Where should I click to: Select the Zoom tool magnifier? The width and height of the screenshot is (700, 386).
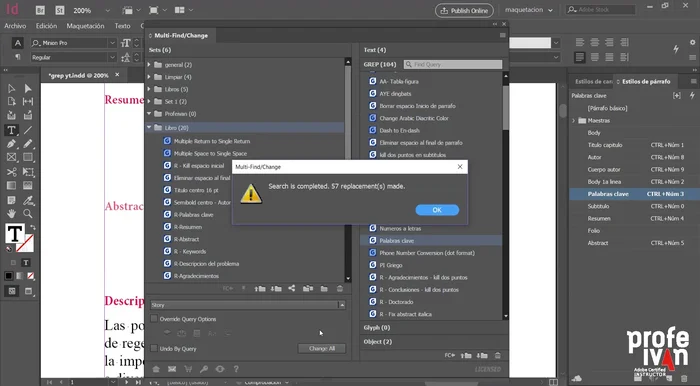28,213
